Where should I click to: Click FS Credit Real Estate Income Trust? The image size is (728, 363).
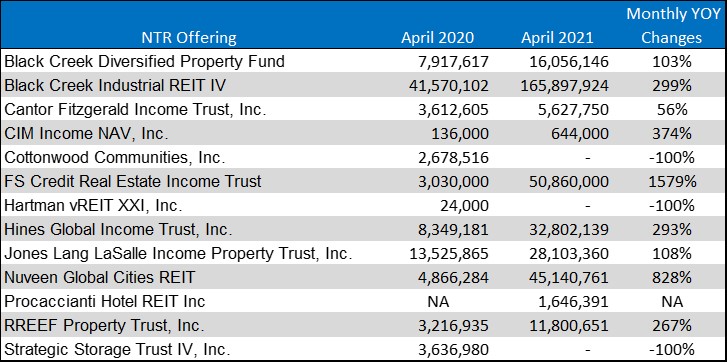(x=133, y=182)
